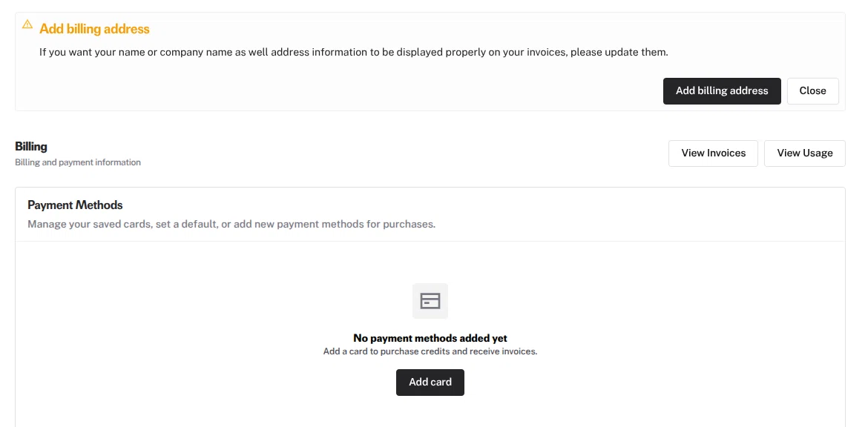Screen dimensions: 868x427
Task: Click Add a card to purchase credits text
Action: 430,351
